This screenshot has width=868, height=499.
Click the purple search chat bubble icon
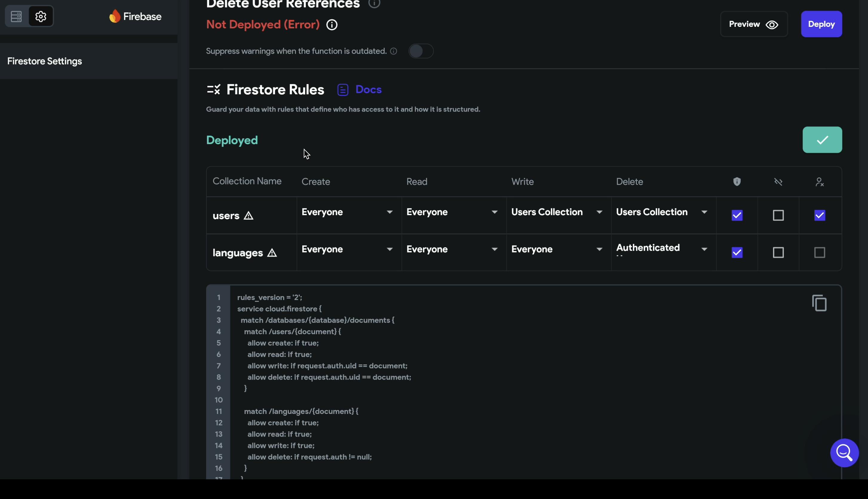coord(844,453)
